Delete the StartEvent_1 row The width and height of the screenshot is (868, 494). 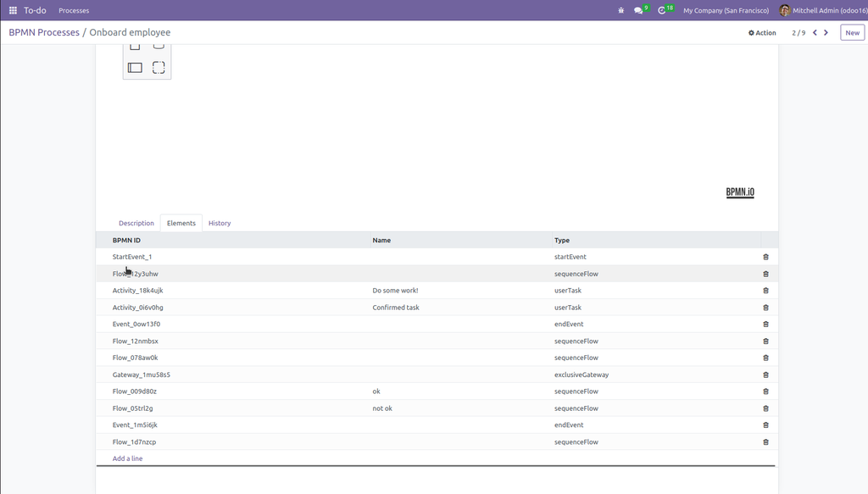[766, 257]
